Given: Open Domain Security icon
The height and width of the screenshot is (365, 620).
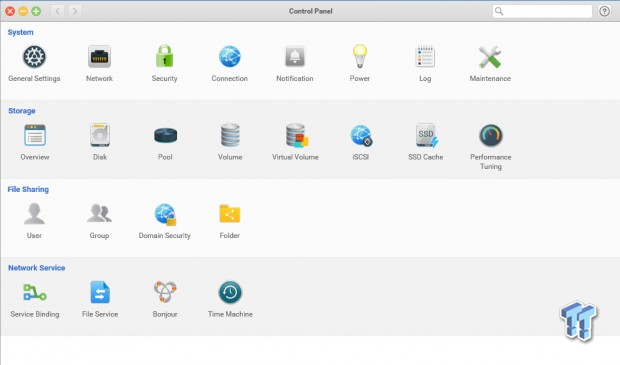Looking at the screenshot, I should (165, 214).
